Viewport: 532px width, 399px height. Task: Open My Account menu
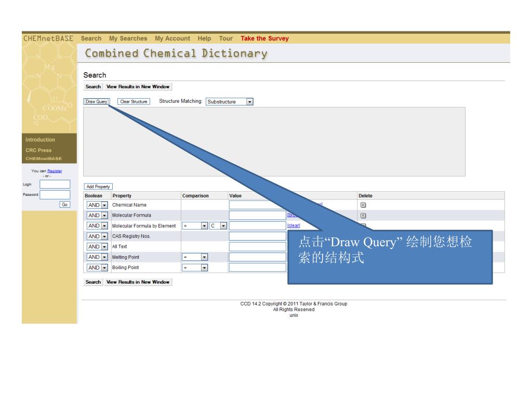click(x=172, y=38)
